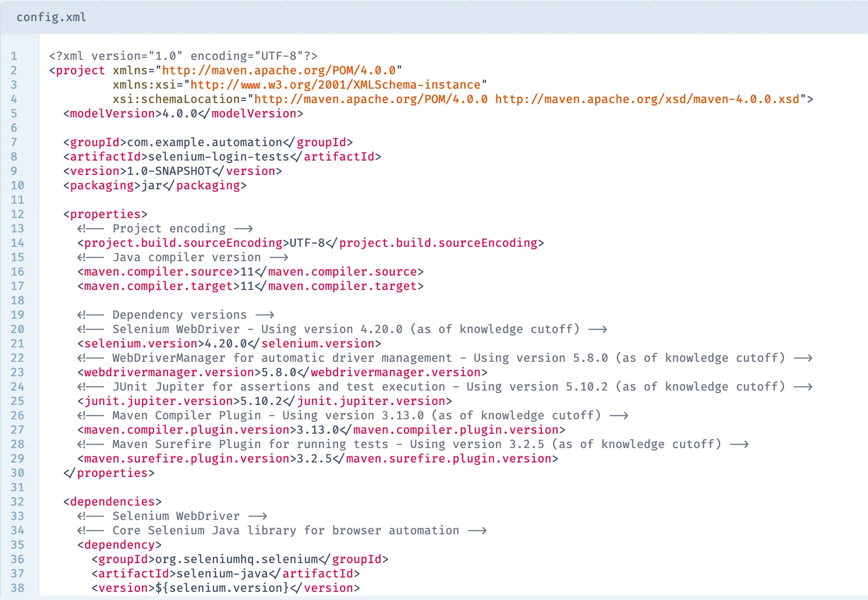Select the selenium-login-tests artifactId line
868x600 pixels.
pyautogui.click(x=222, y=157)
